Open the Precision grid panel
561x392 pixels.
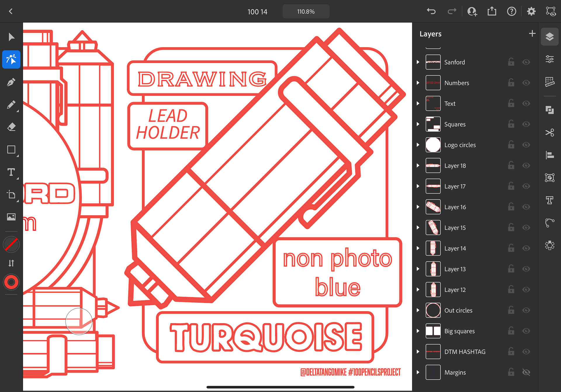(550, 82)
